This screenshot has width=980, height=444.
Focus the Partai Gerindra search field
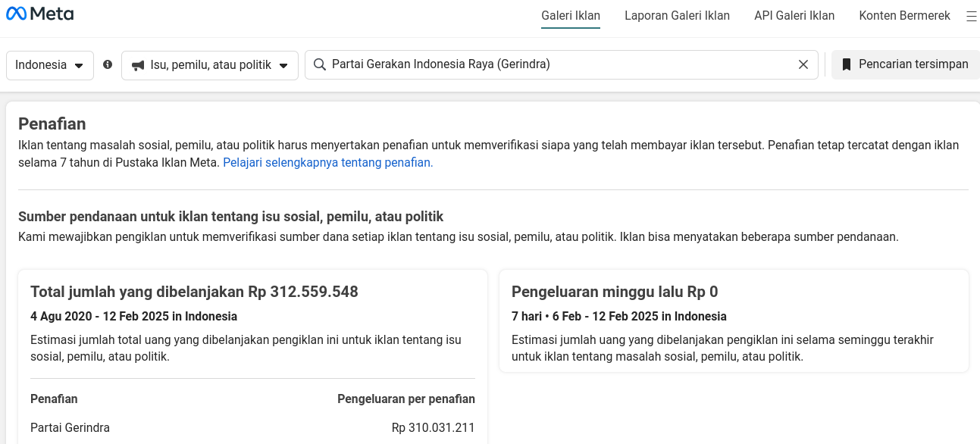click(x=562, y=64)
